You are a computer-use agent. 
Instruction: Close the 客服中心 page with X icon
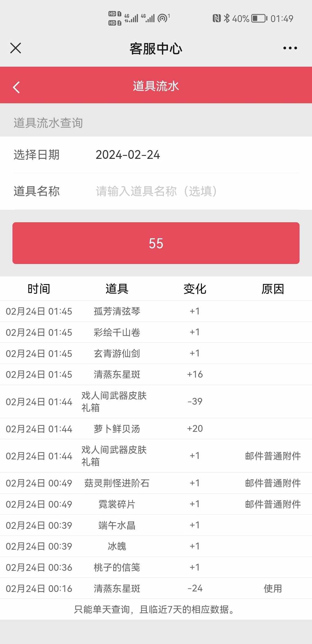(x=16, y=48)
